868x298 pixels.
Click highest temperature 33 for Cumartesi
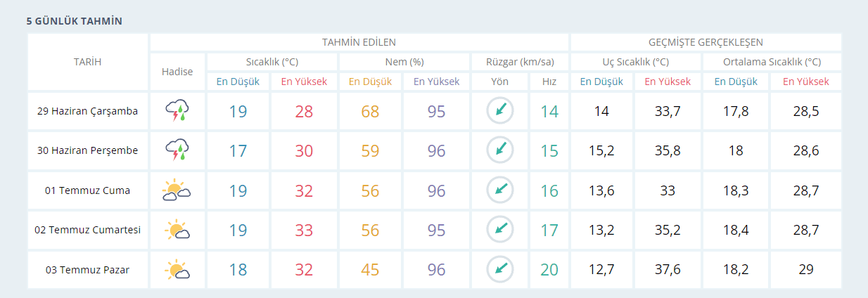304,229
